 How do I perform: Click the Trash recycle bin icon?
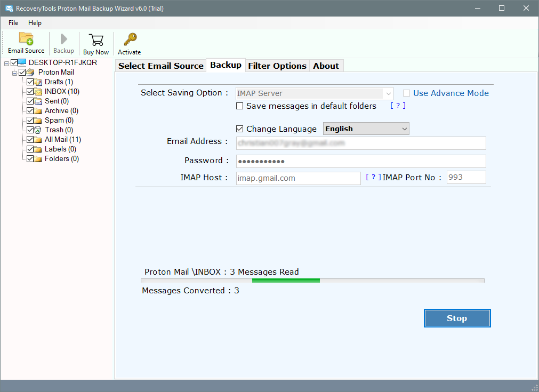click(38, 130)
